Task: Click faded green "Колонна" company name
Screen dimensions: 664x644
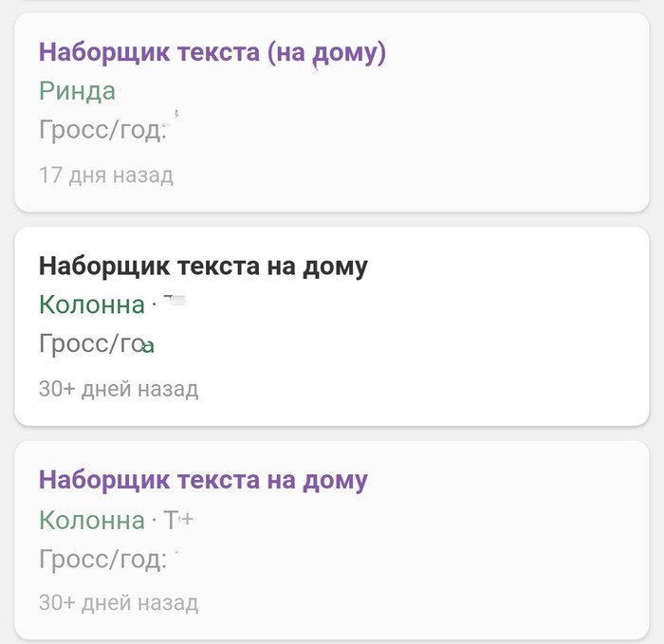Action: pyautogui.click(x=91, y=520)
